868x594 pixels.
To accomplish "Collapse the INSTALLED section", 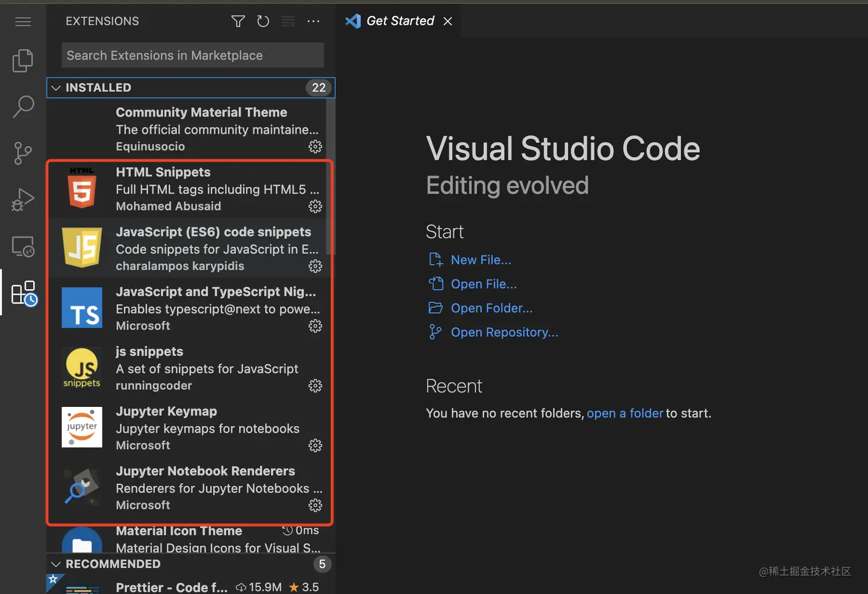I will 56,88.
